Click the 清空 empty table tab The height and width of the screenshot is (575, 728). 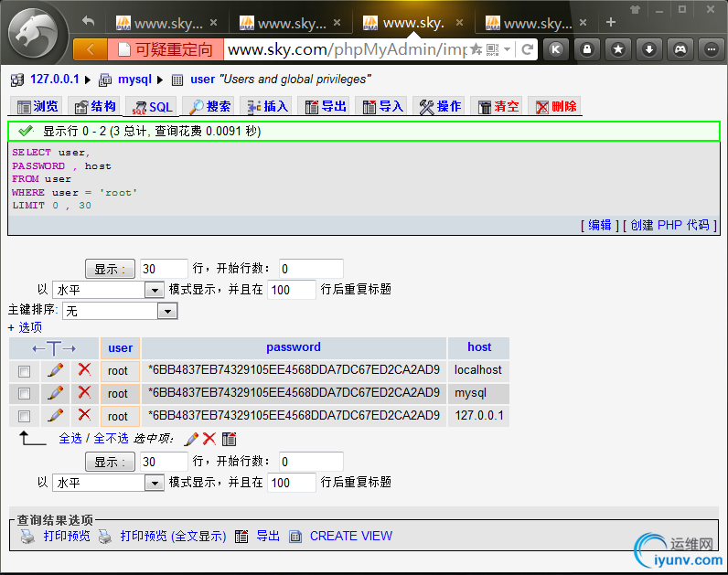click(x=498, y=107)
